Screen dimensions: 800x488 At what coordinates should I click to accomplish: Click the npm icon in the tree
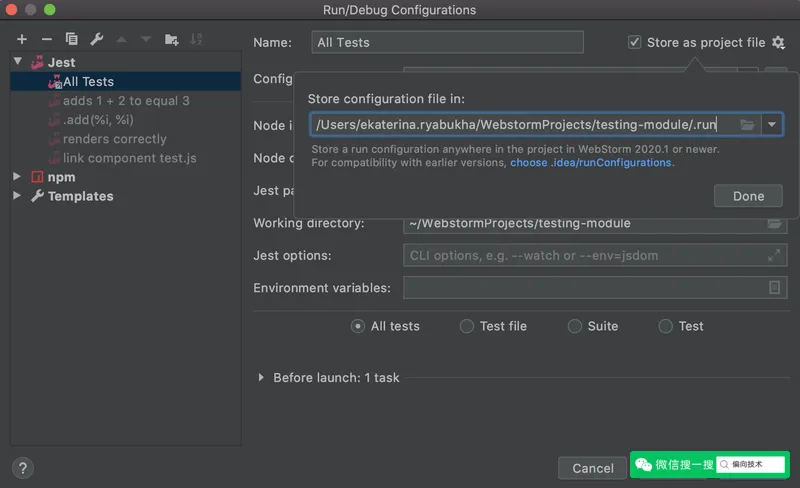(37, 177)
